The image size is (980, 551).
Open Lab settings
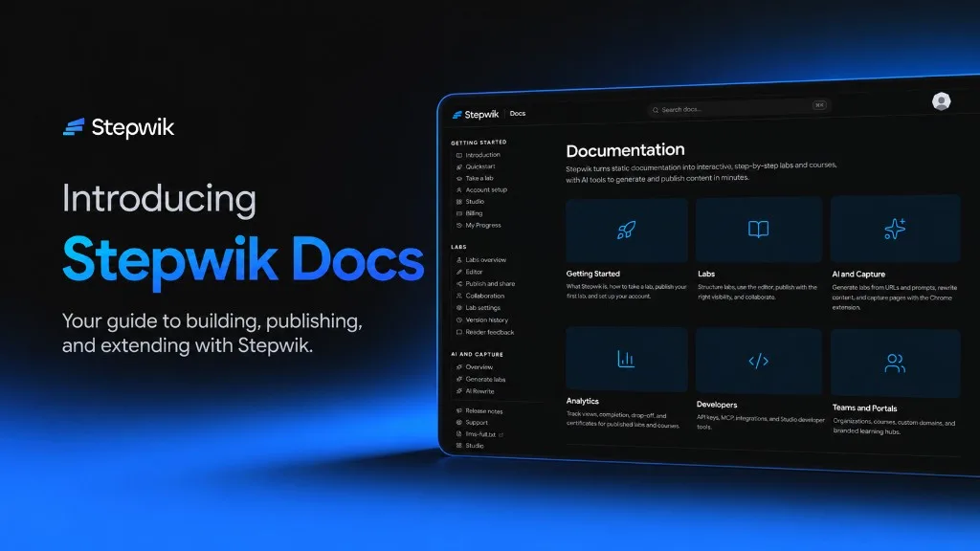coord(482,308)
